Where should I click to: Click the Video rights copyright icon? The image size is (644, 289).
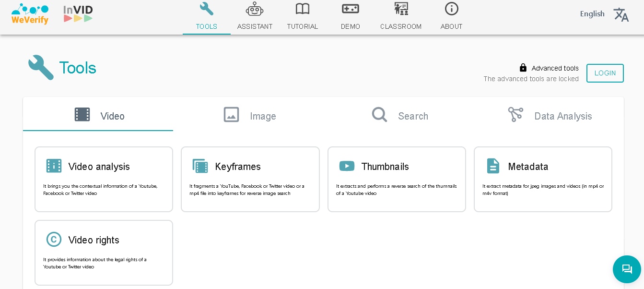(x=54, y=240)
